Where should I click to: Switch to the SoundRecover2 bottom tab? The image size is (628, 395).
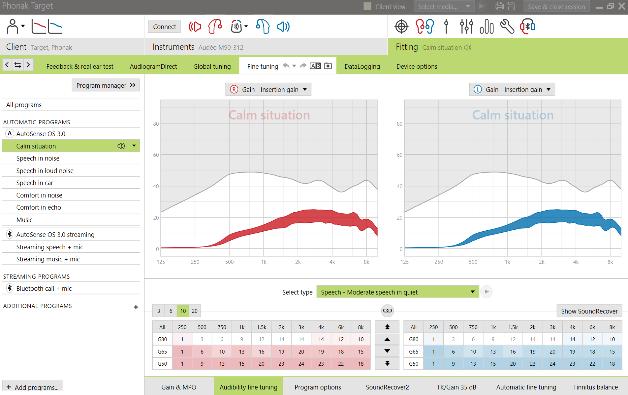(x=387, y=387)
